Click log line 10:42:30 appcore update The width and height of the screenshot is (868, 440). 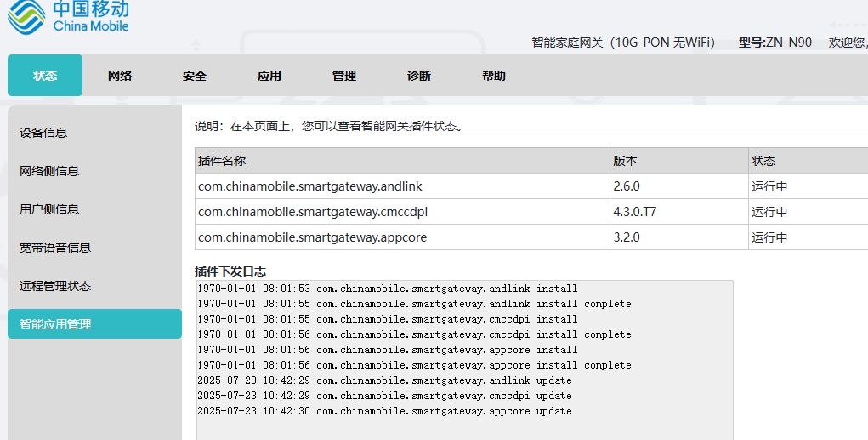click(385, 411)
